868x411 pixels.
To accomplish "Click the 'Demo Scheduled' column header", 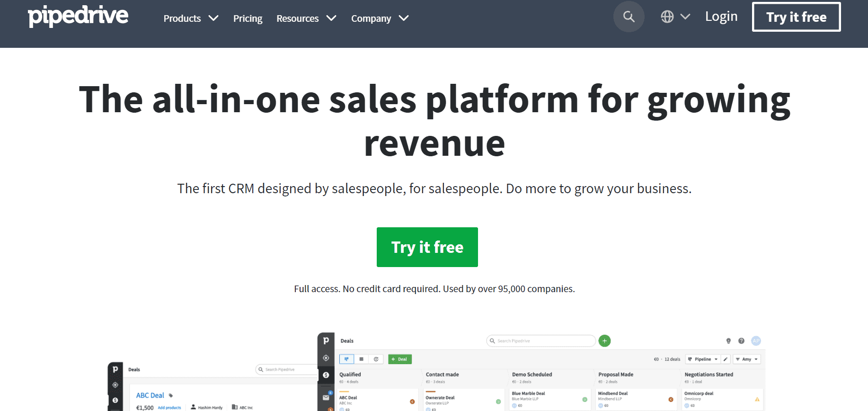I will (532, 375).
